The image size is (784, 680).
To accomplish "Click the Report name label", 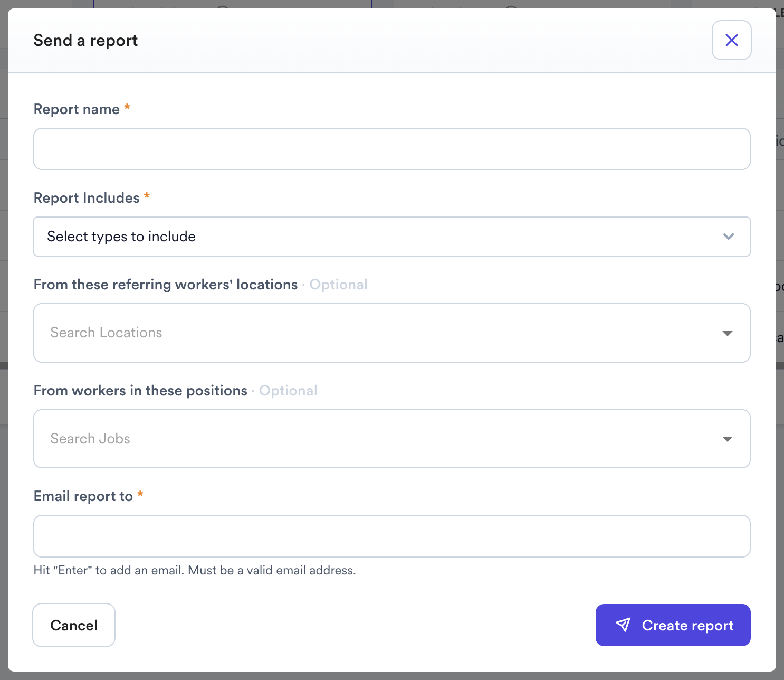I will coord(77,109).
